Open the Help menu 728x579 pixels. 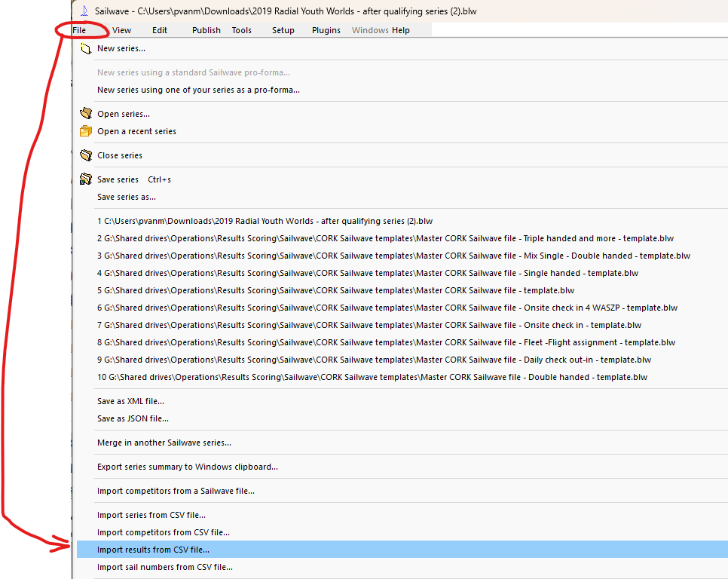401,30
